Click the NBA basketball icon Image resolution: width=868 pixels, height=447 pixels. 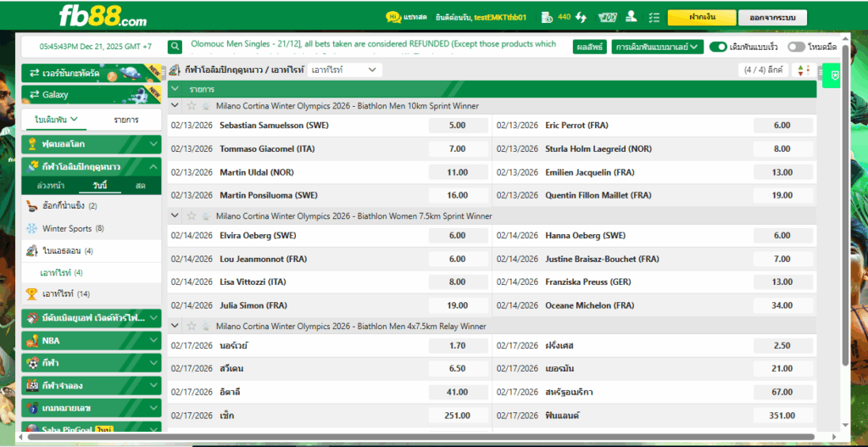point(32,341)
